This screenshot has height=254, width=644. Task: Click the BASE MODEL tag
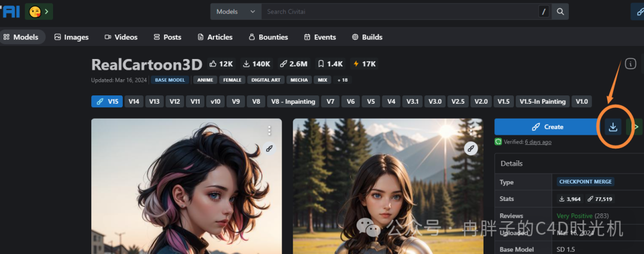(x=170, y=80)
